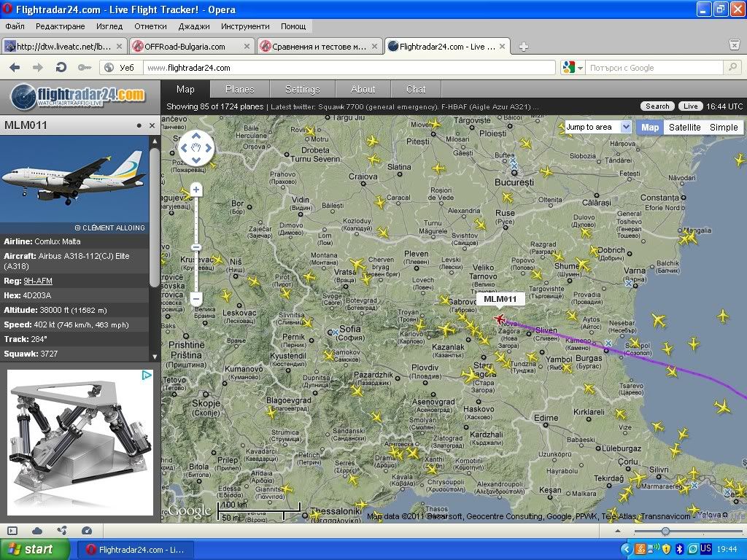Pan the map left arrow
The width and height of the screenshot is (747, 560).
point(184,148)
